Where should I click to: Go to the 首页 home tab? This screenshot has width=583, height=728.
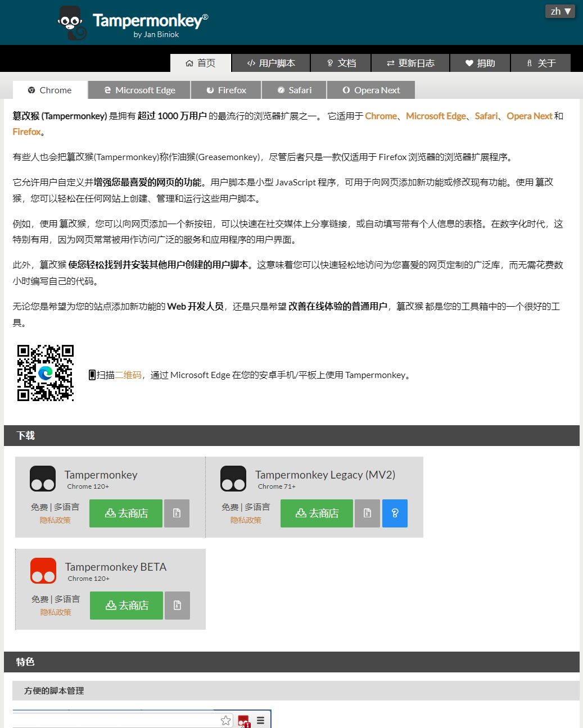201,63
